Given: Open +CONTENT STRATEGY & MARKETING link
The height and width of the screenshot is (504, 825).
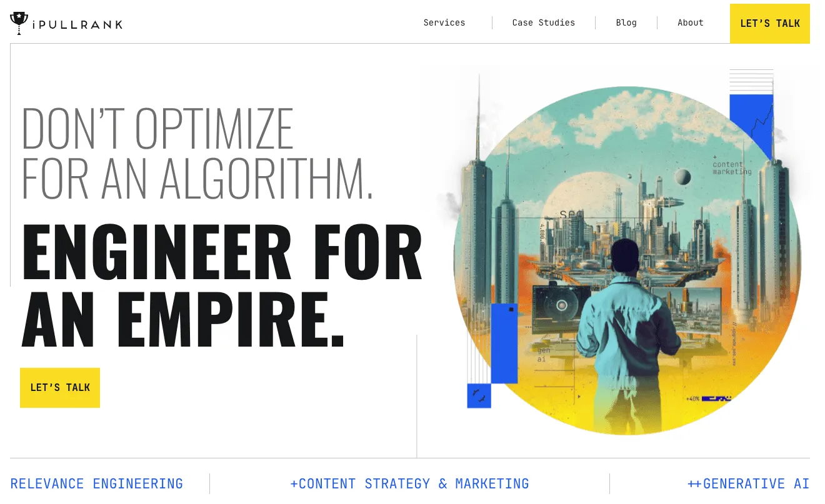Looking at the screenshot, I should [x=409, y=484].
